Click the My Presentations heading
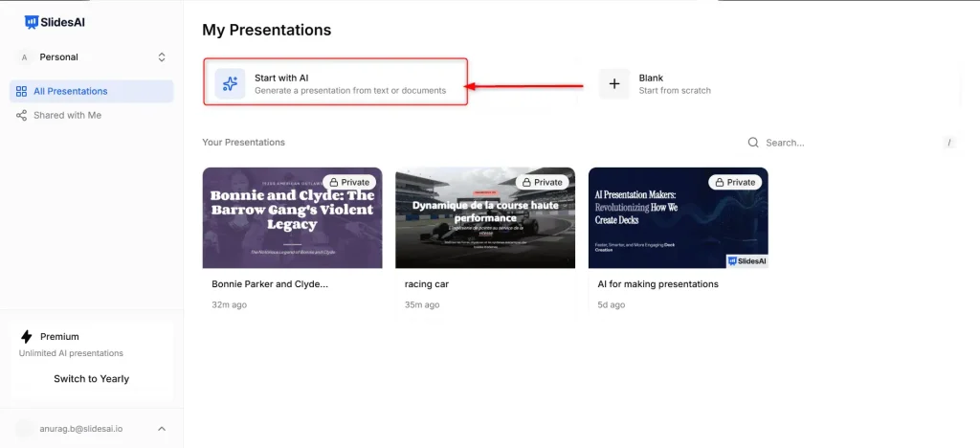This screenshot has width=980, height=448. click(x=267, y=30)
